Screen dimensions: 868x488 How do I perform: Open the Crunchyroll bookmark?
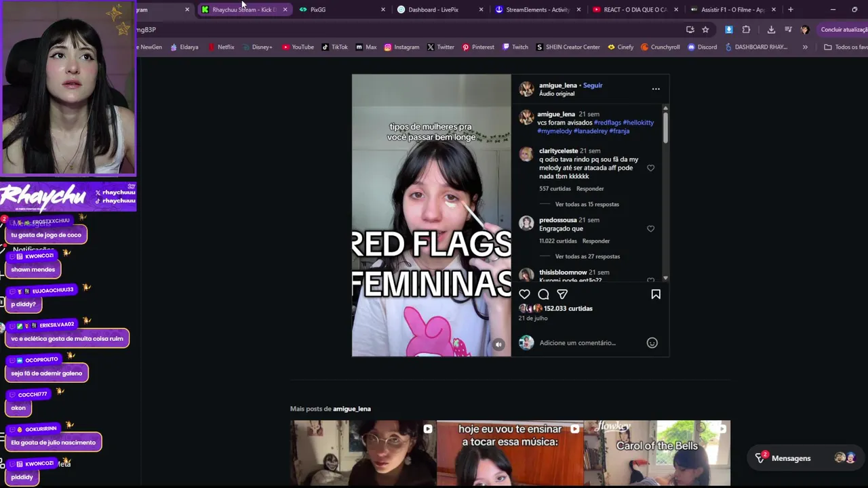[x=660, y=47]
